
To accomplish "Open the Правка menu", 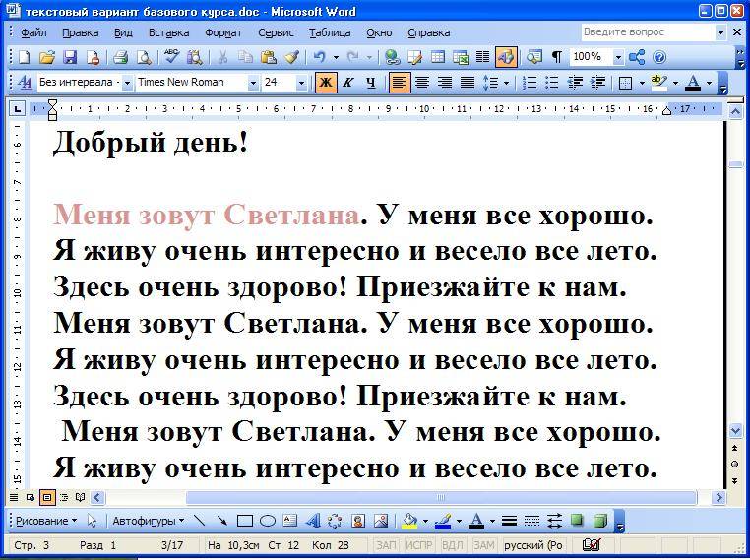I will pos(81,32).
